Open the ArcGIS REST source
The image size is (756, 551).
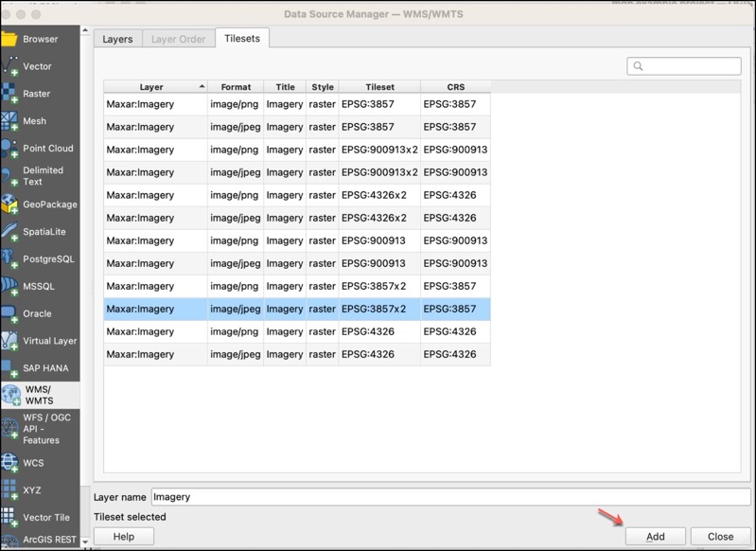point(40,540)
